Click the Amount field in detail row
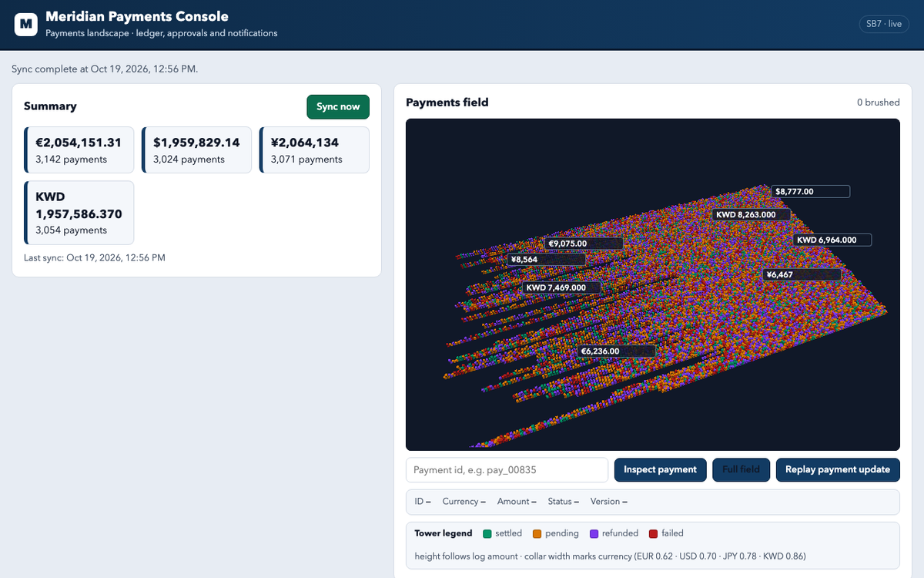This screenshot has height=578, width=924. [x=517, y=502]
